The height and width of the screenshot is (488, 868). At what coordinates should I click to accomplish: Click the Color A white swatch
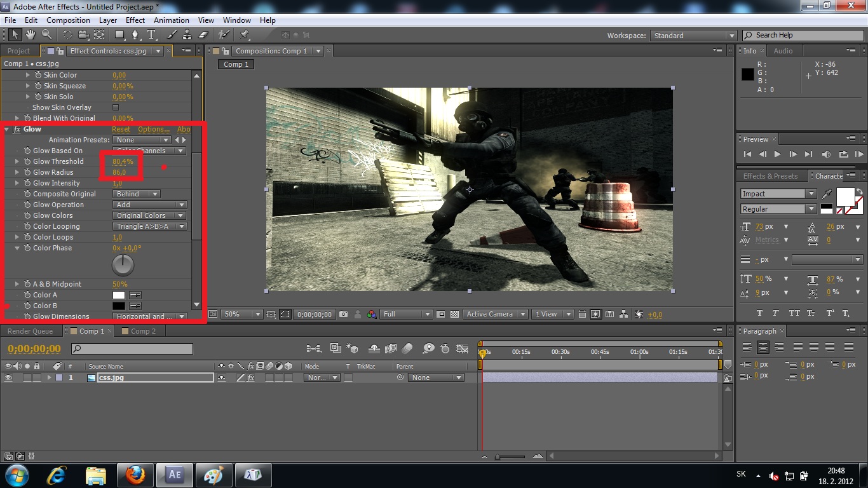(119, 295)
